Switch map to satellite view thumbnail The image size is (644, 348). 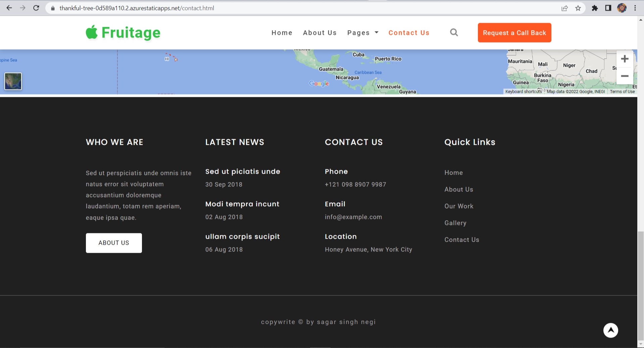(x=13, y=81)
